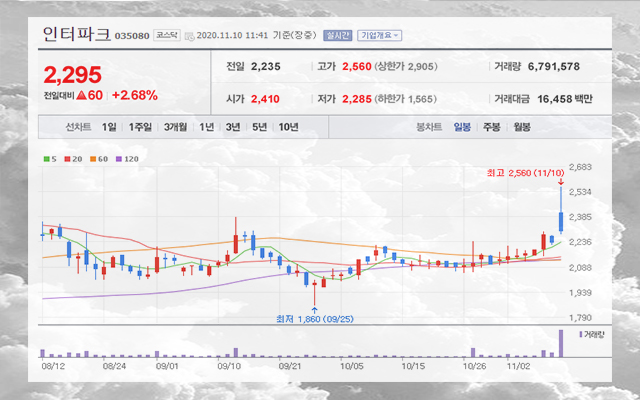640x400 pixels.
Task: Click the 최고 2,560 (11/10) high marker
Action: tap(525, 173)
